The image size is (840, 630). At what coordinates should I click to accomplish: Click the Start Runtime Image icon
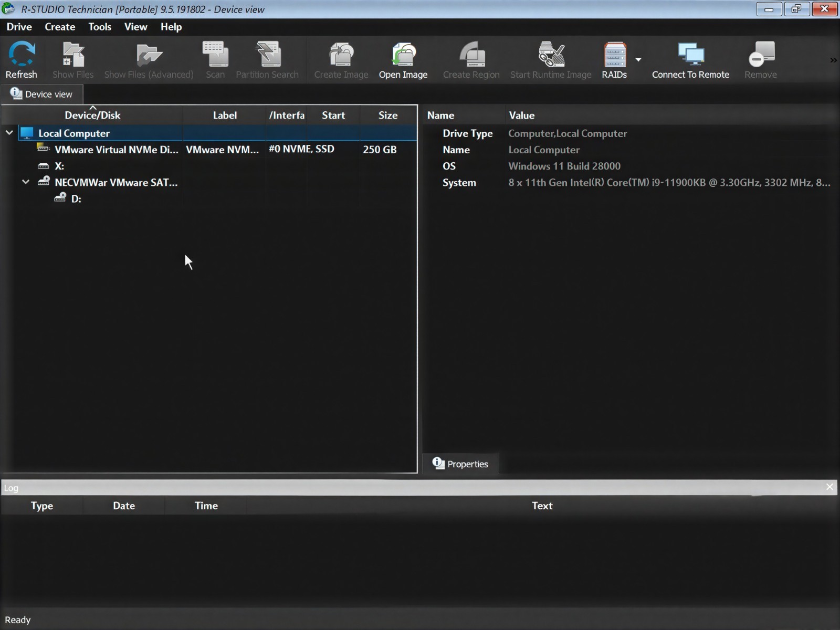point(551,54)
